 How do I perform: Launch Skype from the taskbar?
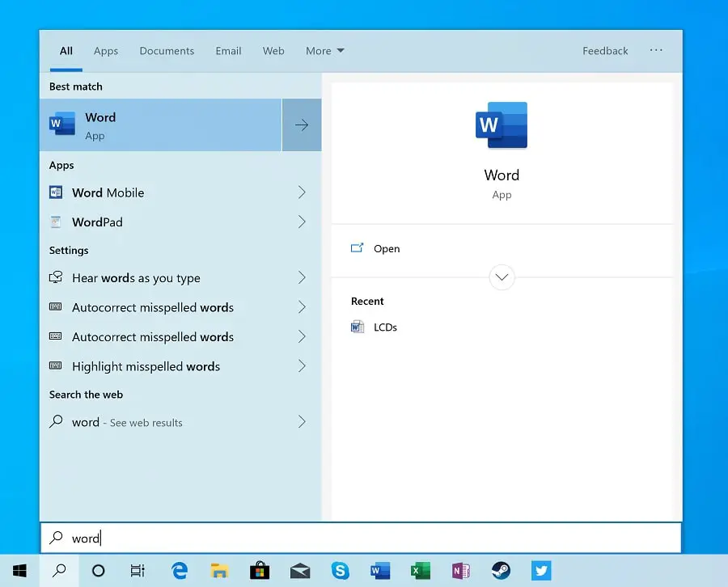pos(340,571)
